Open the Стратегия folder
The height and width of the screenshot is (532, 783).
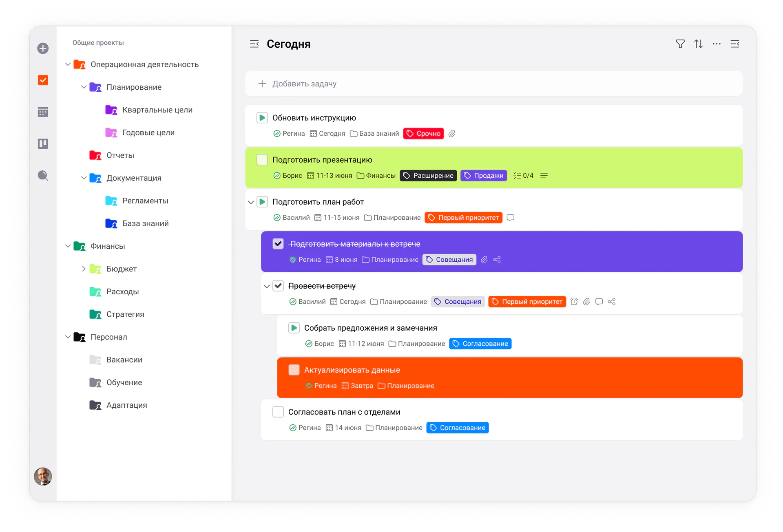[116, 314]
